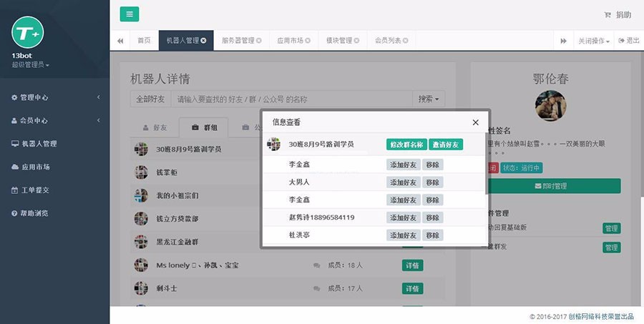Add 赵隽诗18896584119 as friend
This screenshot has width=644, height=324.
pos(404,217)
